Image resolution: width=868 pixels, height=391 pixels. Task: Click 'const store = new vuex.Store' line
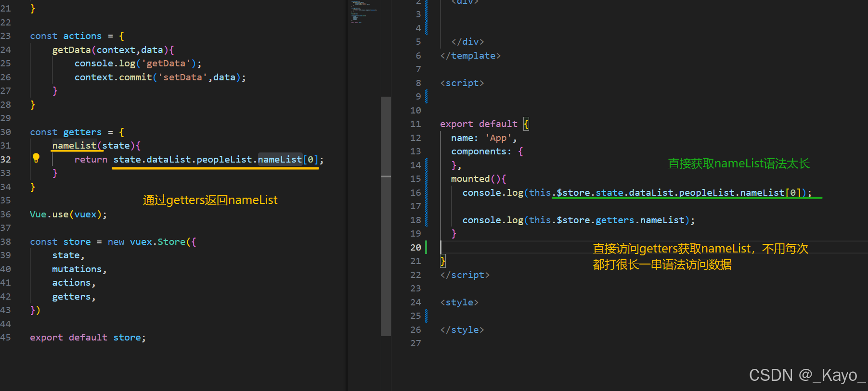tap(113, 242)
